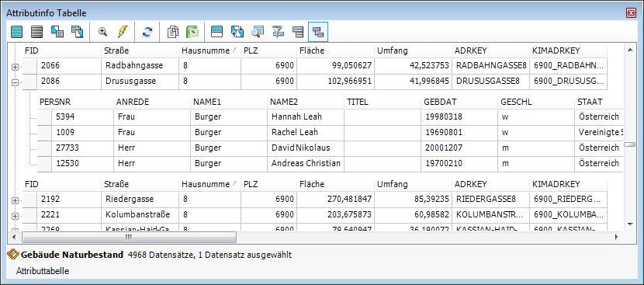
Task: Move selected records to top icon
Action: tap(237, 32)
